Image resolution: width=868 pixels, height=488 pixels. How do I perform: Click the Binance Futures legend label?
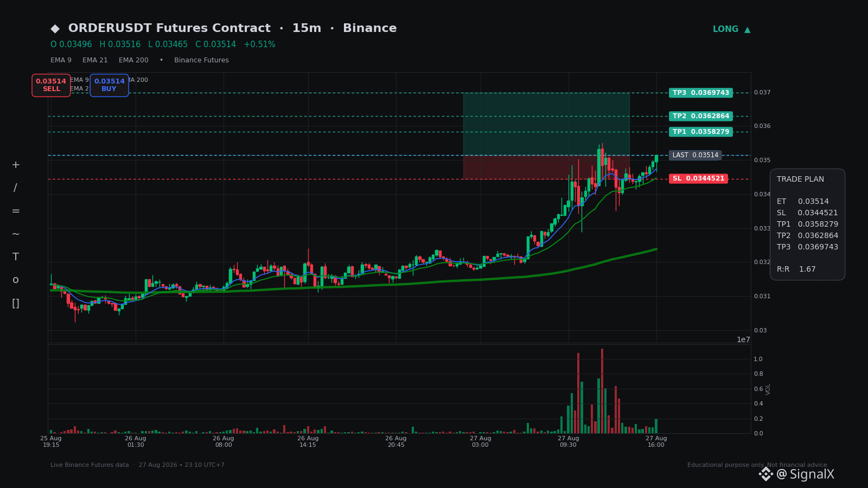coord(201,60)
